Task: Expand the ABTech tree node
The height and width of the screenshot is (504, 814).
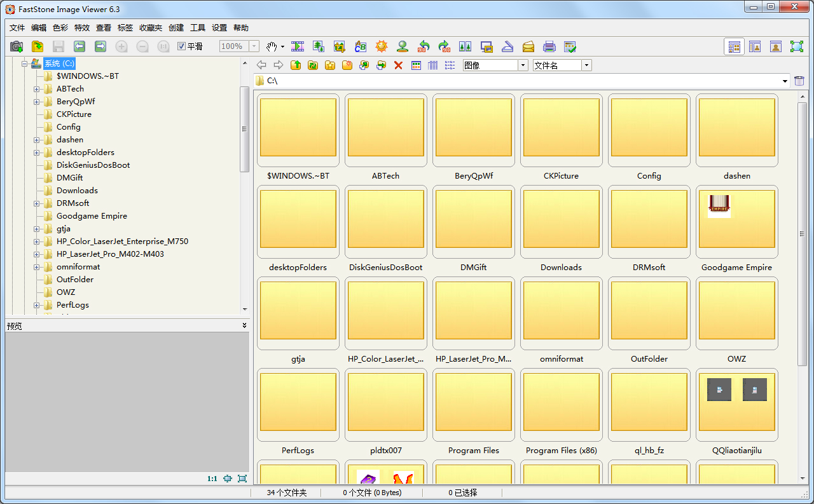Action: coord(37,89)
